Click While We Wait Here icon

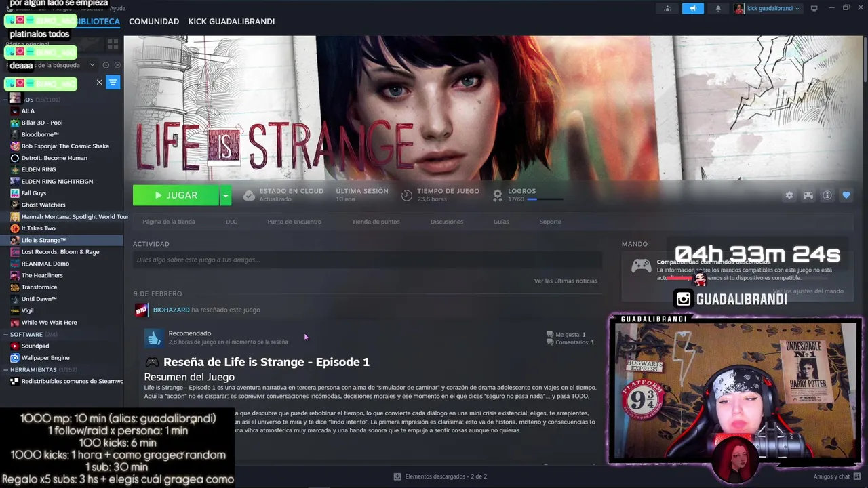pos(15,323)
